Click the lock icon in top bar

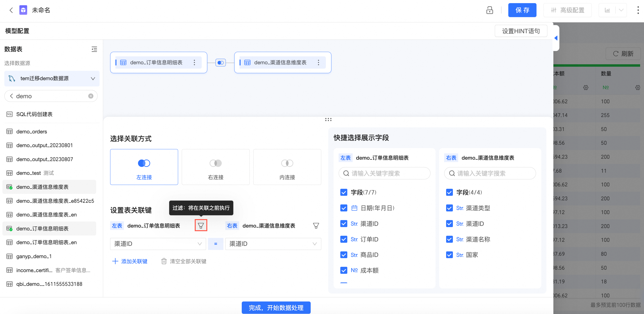[x=490, y=10]
